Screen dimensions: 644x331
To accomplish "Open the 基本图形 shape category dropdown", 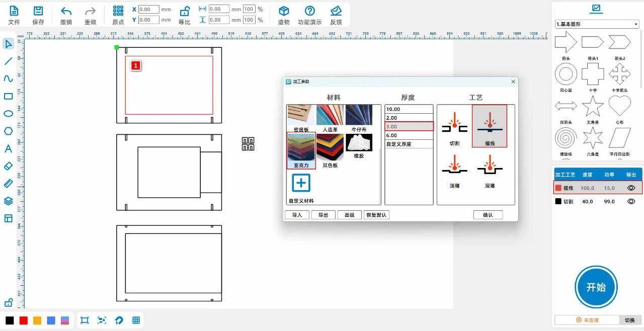I will (x=597, y=24).
